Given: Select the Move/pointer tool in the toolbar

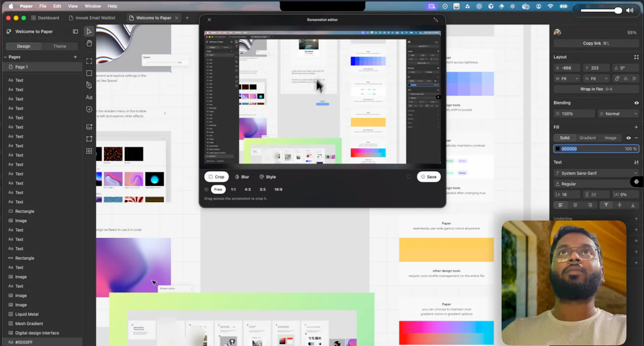Looking at the screenshot, I should [x=89, y=31].
